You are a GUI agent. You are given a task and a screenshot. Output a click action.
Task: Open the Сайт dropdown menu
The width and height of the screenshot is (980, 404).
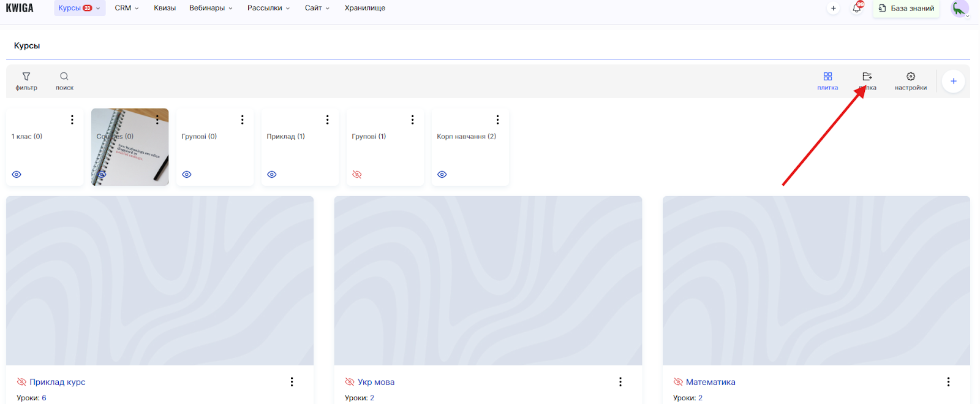(x=317, y=8)
